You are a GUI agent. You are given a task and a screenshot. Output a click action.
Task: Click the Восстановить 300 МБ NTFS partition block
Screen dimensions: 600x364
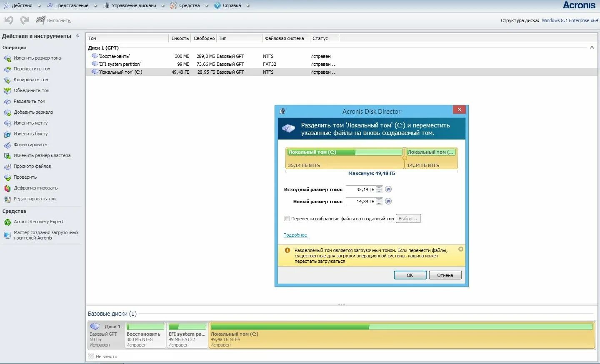(145, 335)
